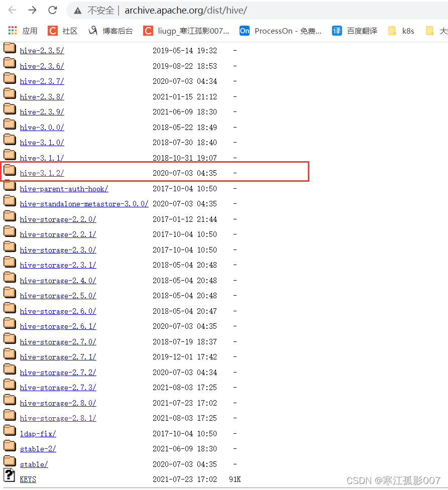Click the 2017-01-12 21:44 date
The image size is (448, 490).
(185, 219)
